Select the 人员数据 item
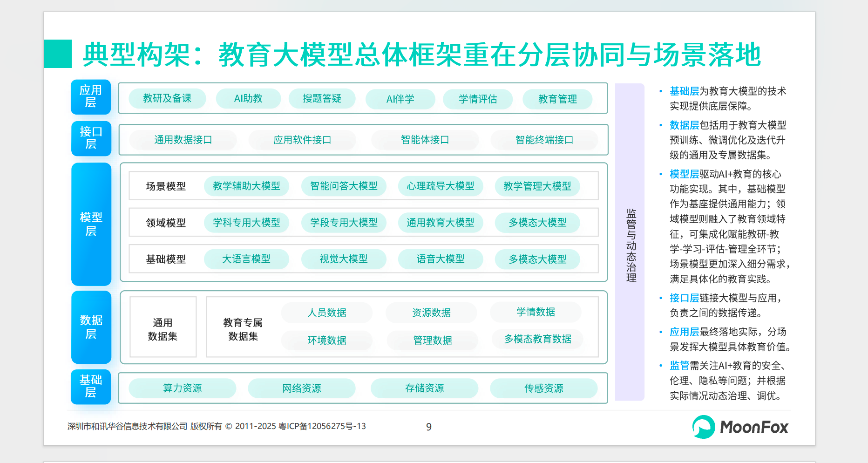The width and height of the screenshot is (868, 463). click(327, 313)
